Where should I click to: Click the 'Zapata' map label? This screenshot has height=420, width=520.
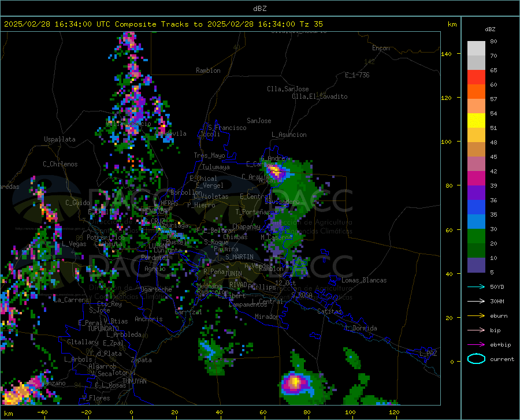pos(142,360)
